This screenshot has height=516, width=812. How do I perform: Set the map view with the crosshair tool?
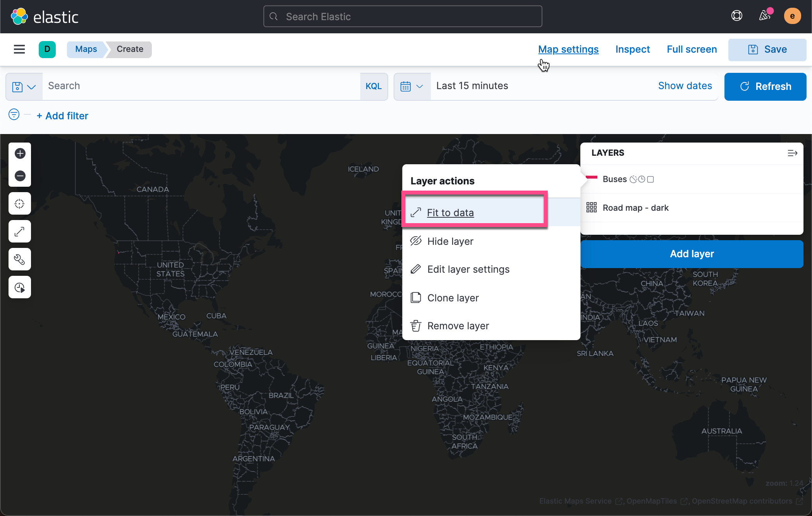coord(19,203)
